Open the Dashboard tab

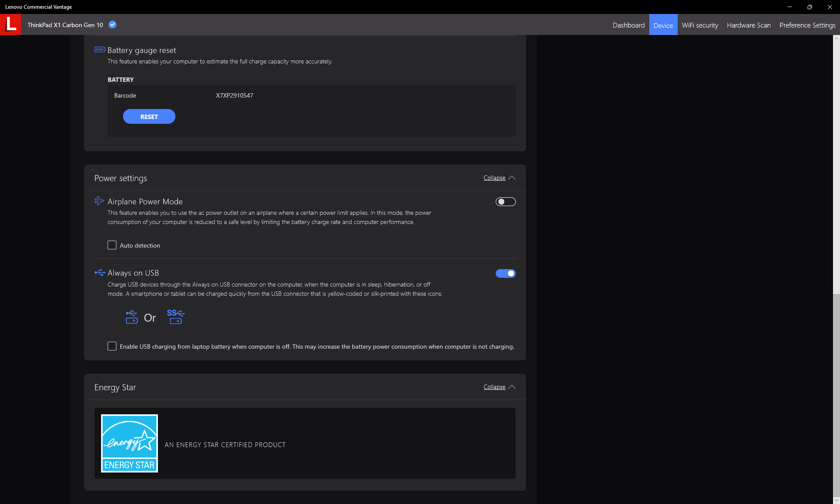[628, 25]
